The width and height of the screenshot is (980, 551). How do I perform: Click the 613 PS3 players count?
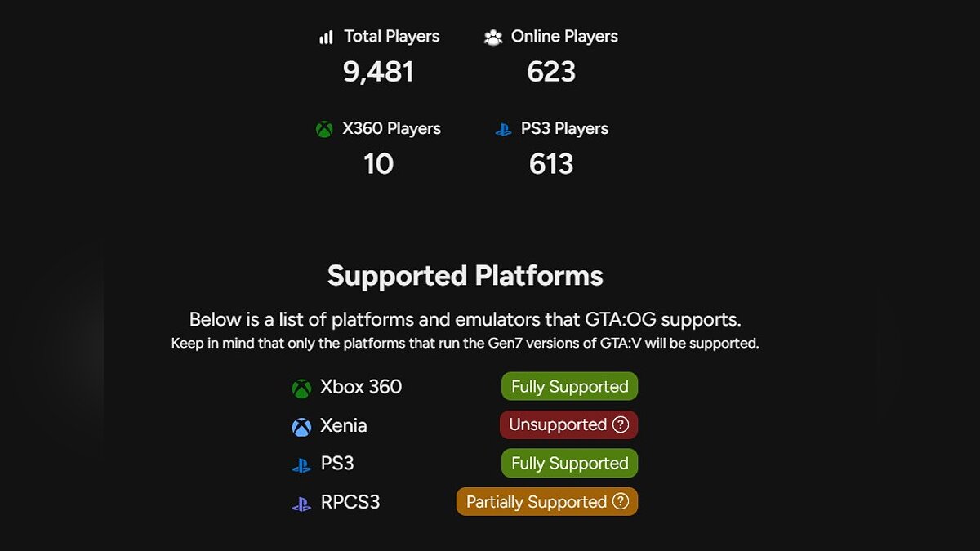pyautogui.click(x=551, y=164)
